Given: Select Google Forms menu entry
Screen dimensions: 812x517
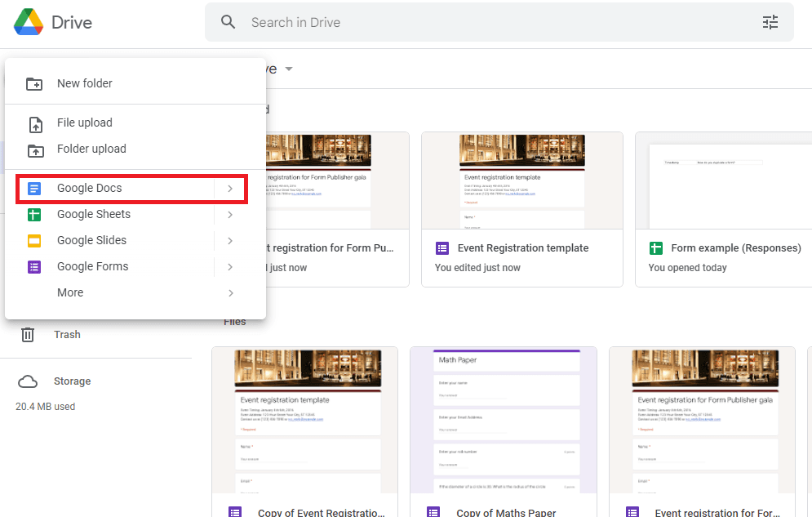Looking at the screenshot, I should point(135,267).
